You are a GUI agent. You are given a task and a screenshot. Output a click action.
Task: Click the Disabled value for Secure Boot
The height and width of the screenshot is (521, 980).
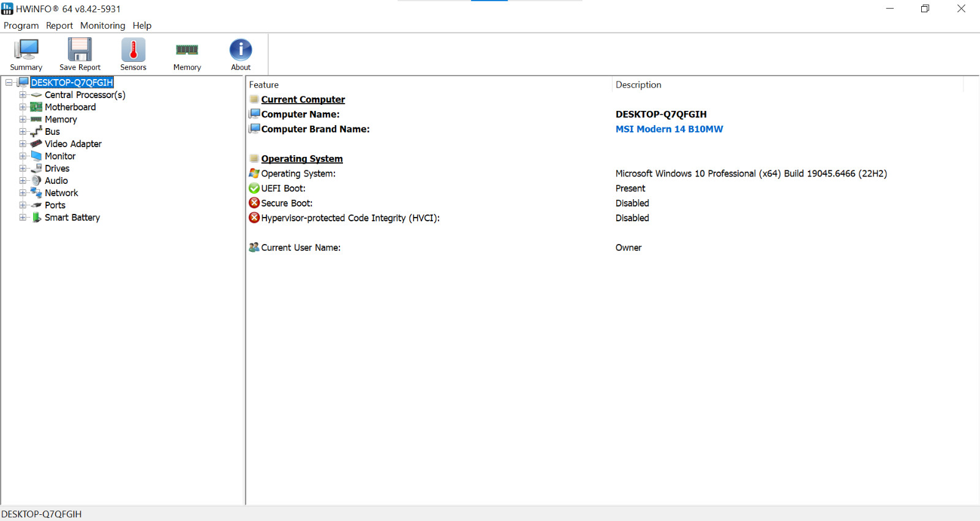pos(632,203)
